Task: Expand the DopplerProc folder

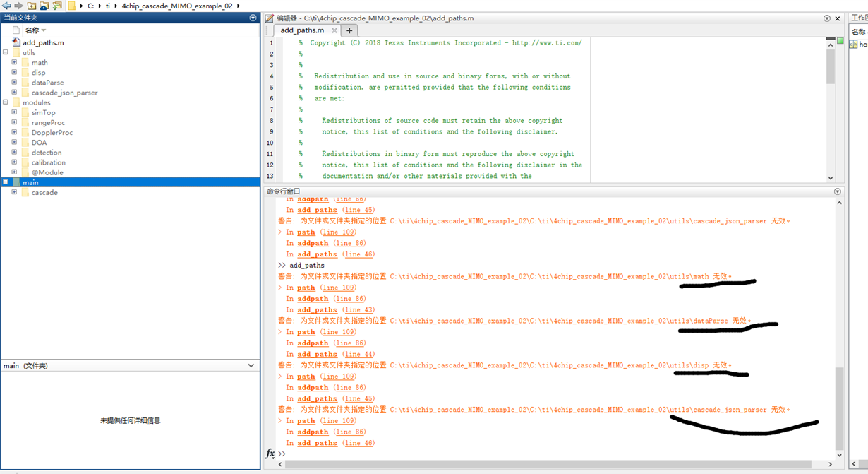Action: click(14, 132)
